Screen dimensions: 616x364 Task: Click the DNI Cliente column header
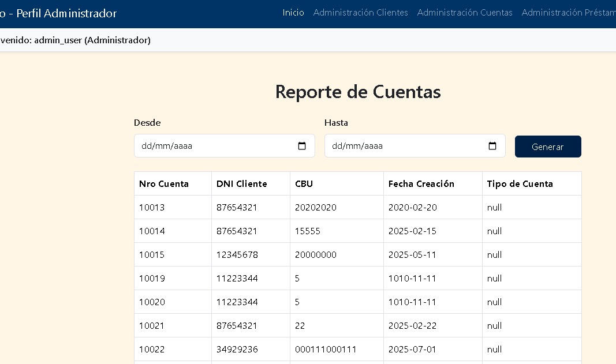242,184
